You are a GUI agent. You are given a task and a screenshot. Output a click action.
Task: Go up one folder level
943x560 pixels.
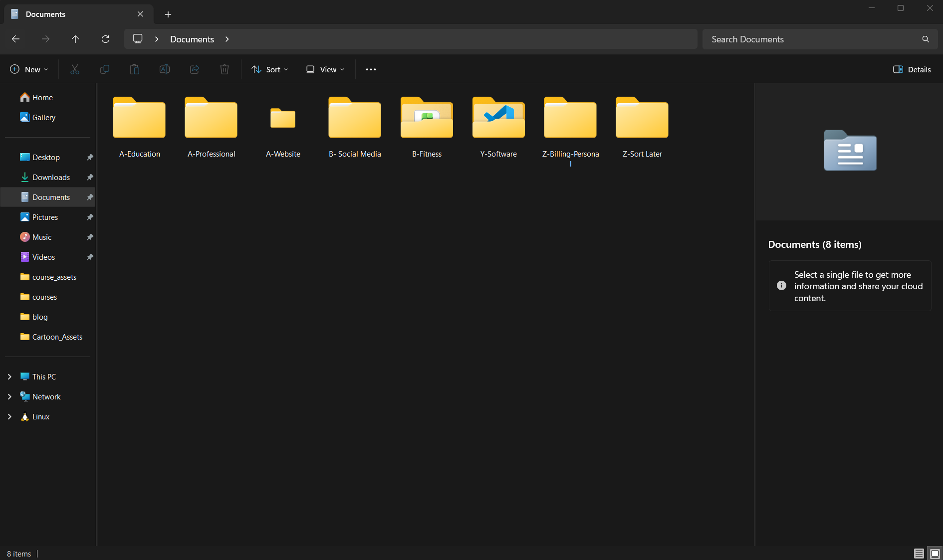(75, 39)
